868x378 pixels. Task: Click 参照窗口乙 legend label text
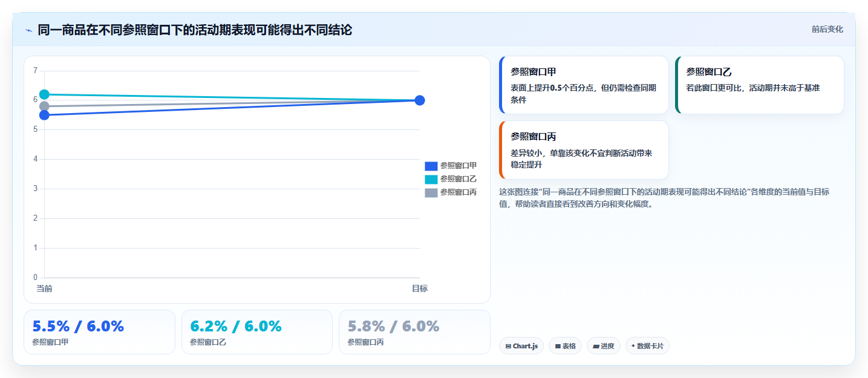coord(458,179)
